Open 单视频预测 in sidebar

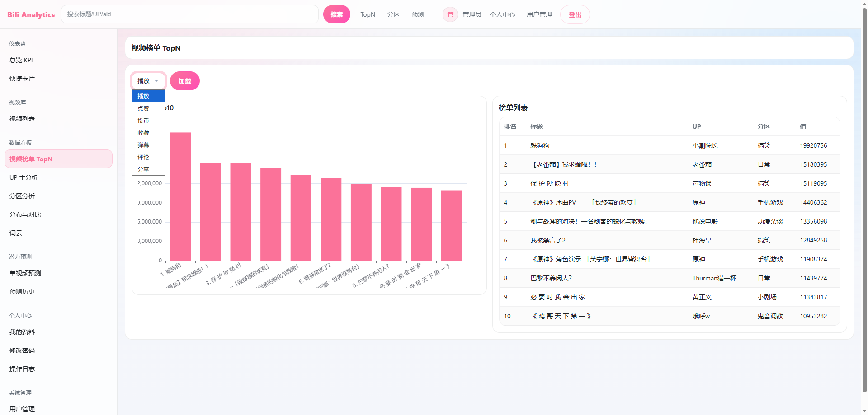click(x=25, y=273)
